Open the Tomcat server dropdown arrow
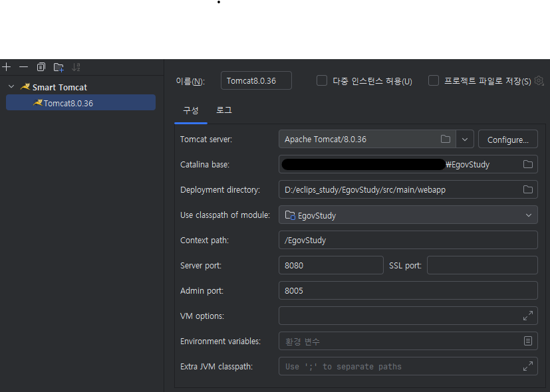The height and width of the screenshot is (392, 550). point(465,140)
